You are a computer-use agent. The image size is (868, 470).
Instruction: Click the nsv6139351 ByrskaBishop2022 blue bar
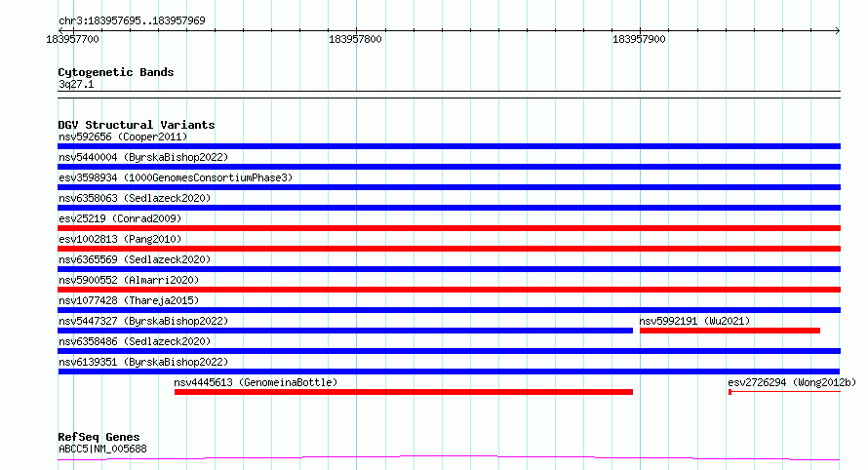click(x=449, y=372)
